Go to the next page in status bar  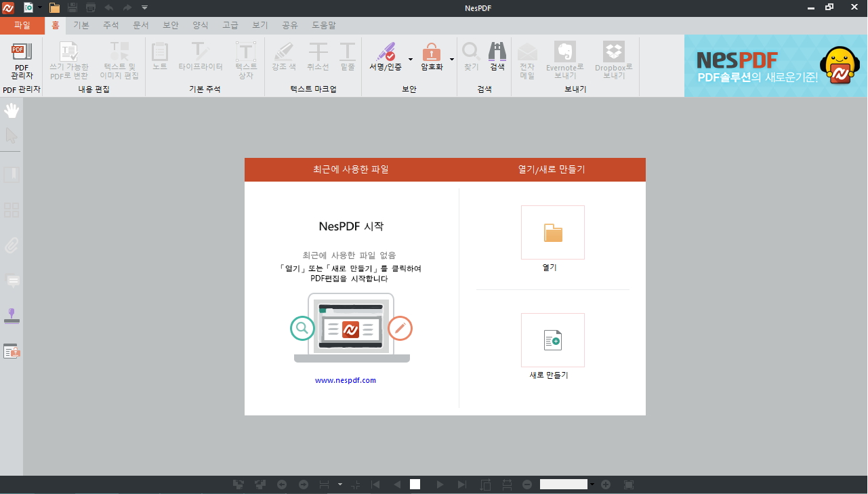click(x=440, y=485)
